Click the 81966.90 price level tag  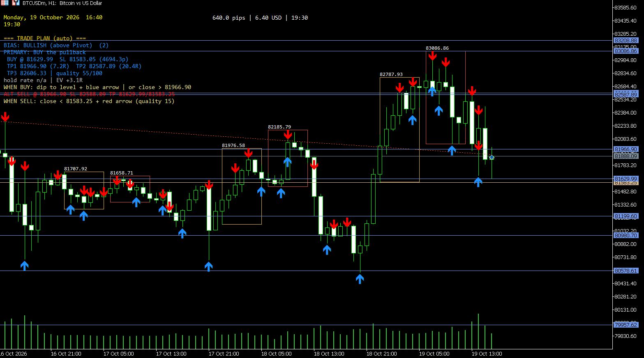[626, 149]
